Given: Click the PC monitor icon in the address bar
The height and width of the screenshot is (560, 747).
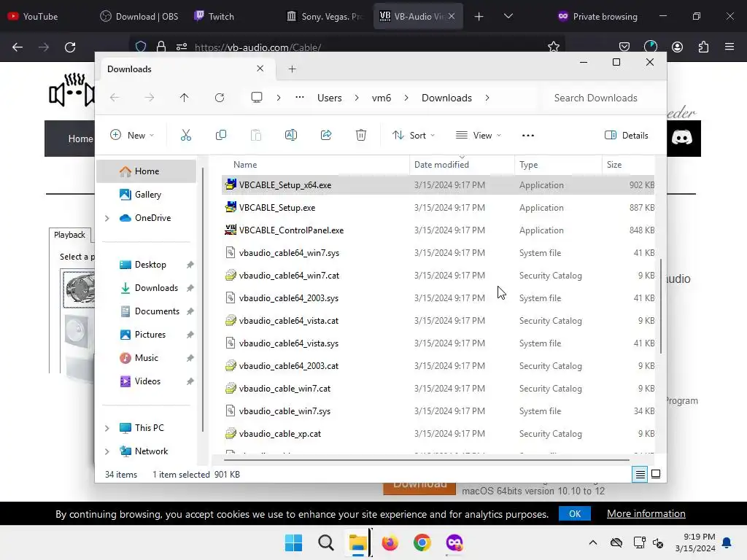Looking at the screenshot, I should click(256, 98).
